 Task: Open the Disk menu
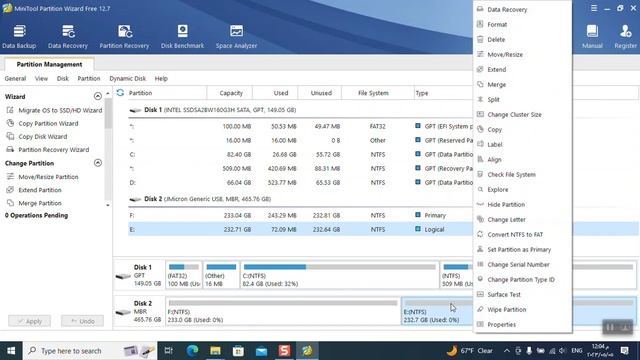62,78
